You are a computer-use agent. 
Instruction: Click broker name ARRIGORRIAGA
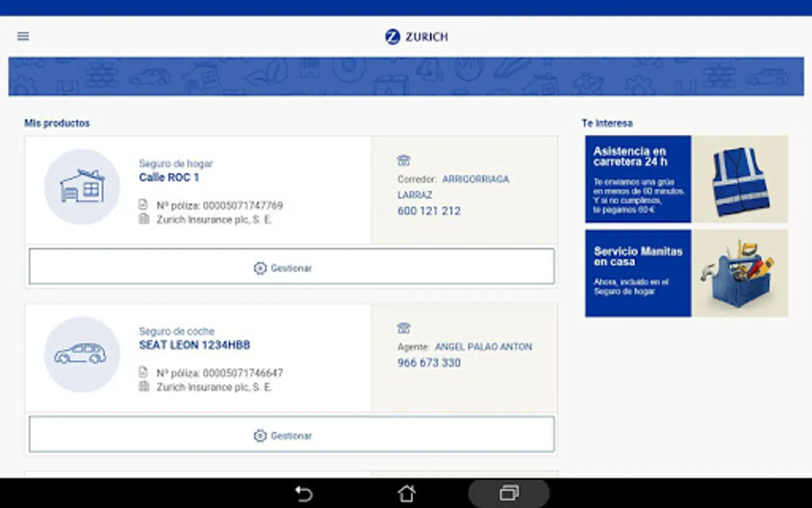point(475,179)
